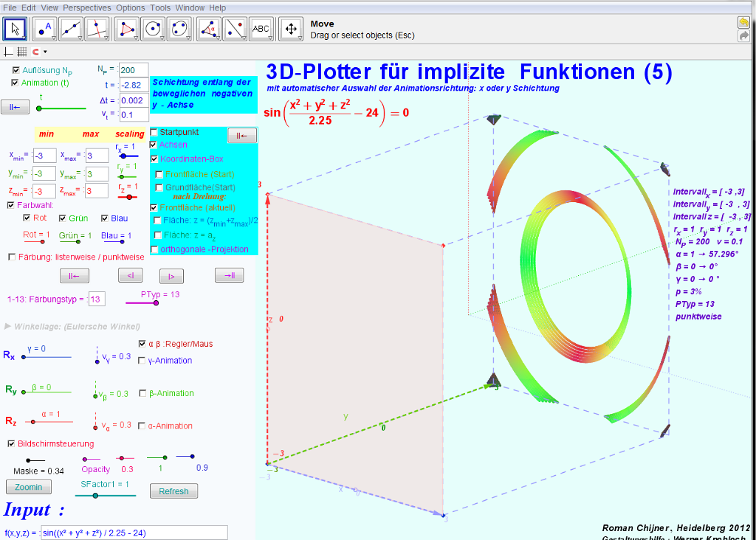Open point capturing dropdown arrow in style bar
Screen dimensions: 756x540
45,52
